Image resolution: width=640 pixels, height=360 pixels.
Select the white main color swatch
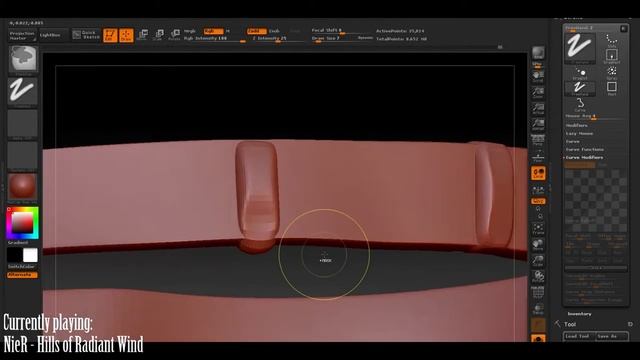coord(30,255)
